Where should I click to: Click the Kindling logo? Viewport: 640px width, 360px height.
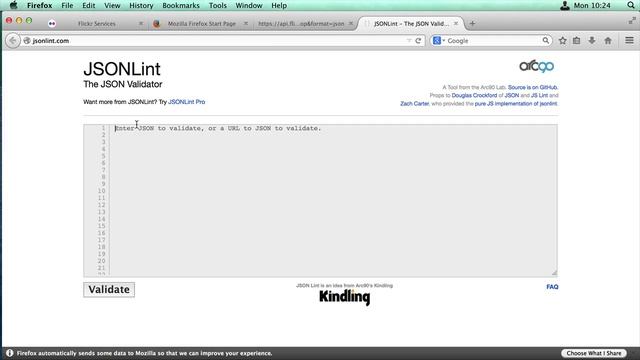344,297
